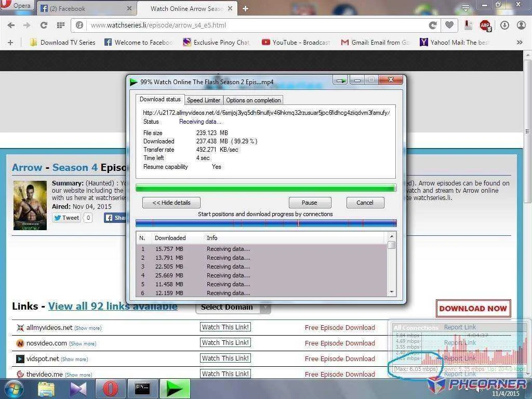Click Watch This Link for nosvideo.com
The width and height of the screenshot is (532, 399).
225,343
